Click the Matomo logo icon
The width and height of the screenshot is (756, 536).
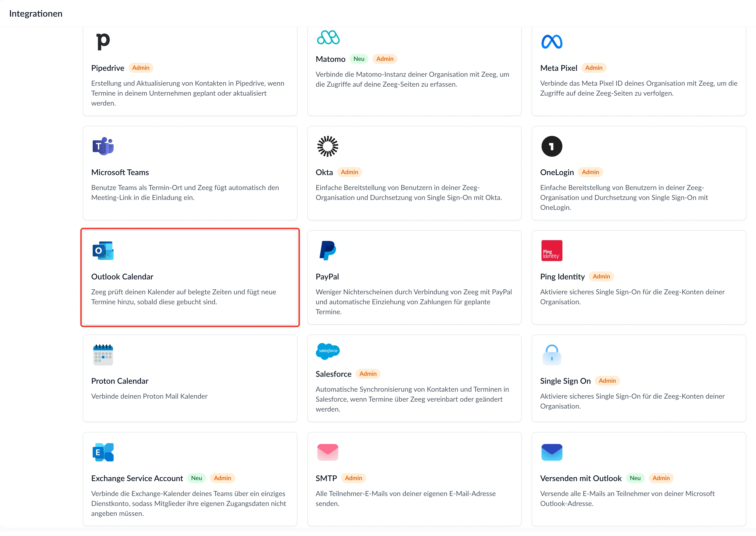click(x=328, y=37)
